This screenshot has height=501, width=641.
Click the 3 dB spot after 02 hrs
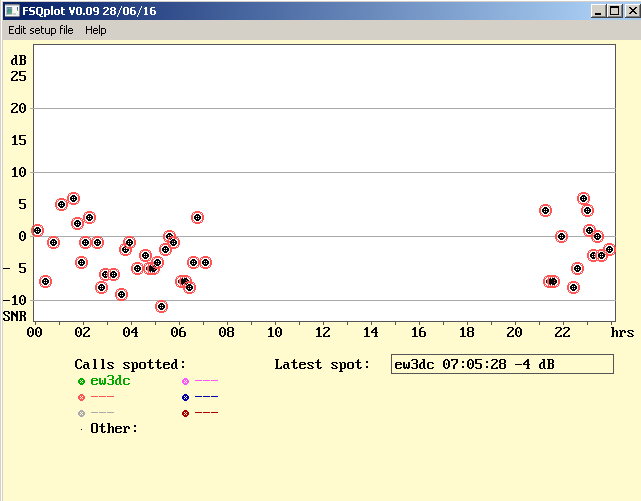90,217
